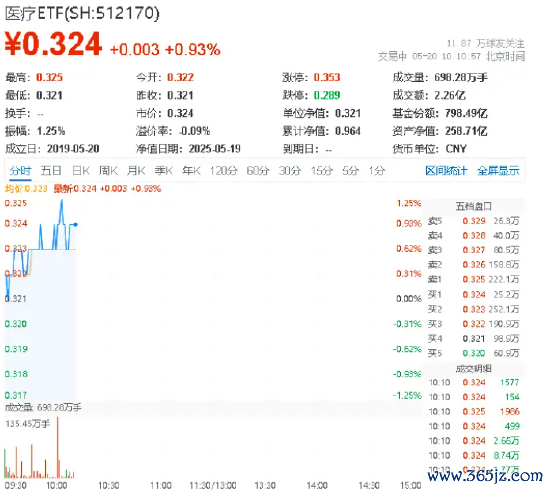Image resolution: width=550 pixels, height=491 pixels.
Task: Select the 卖5 row at 0.329
Action: pos(473,221)
